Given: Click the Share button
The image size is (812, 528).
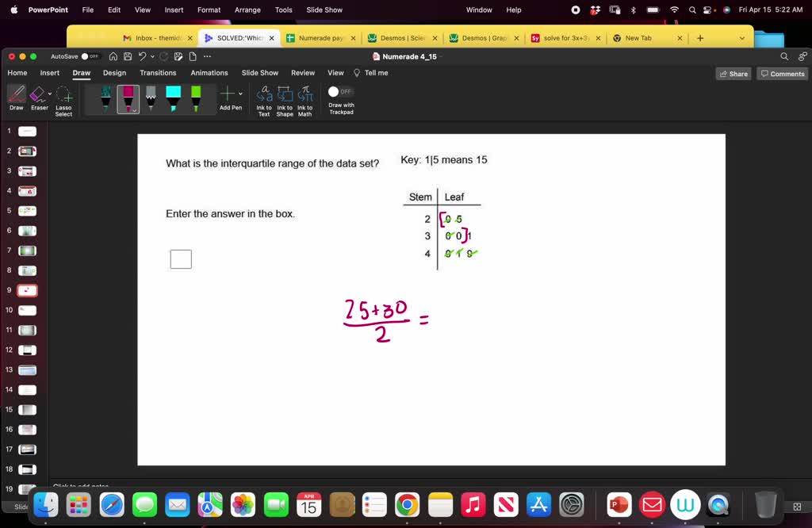Looking at the screenshot, I should [x=733, y=73].
